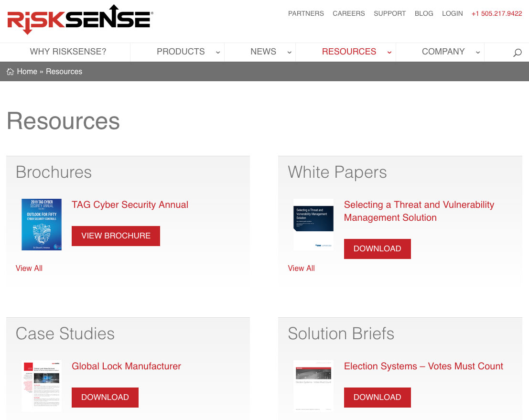Go to the Careers page

pyautogui.click(x=348, y=13)
